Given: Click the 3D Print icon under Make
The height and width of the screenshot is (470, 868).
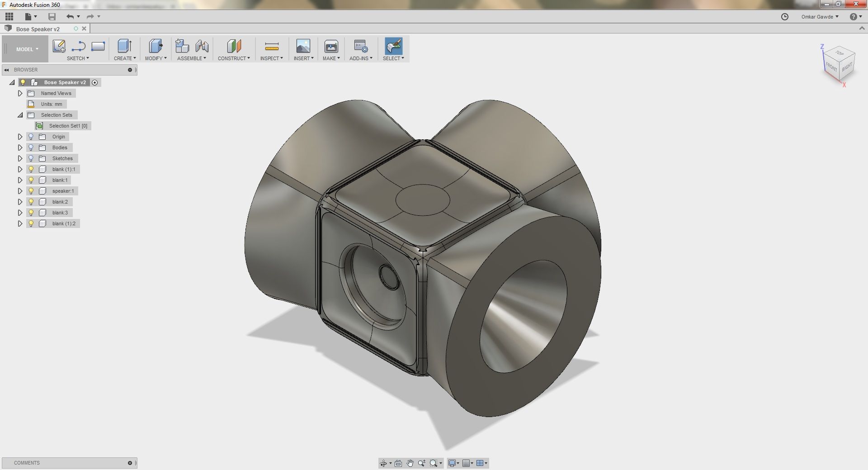Looking at the screenshot, I should 331,46.
